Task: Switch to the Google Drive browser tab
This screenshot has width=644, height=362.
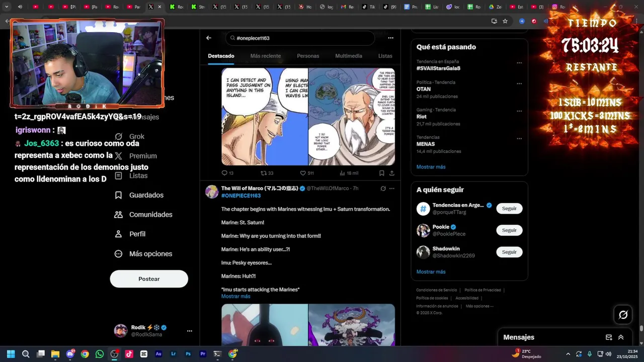Action: [x=495, y=7]
